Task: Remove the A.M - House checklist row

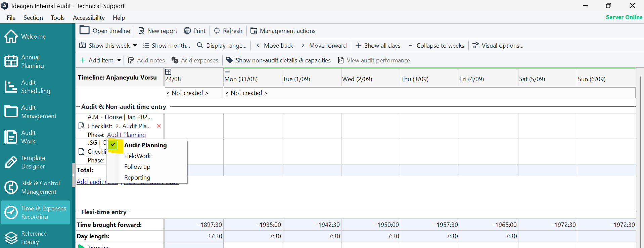Action: pyautogui.click(x=159, y=126)
